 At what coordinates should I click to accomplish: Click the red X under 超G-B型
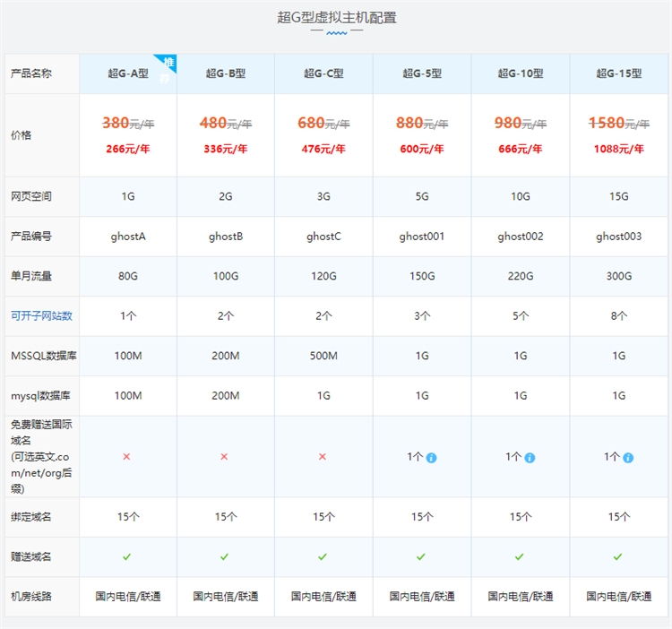(225, 457)
